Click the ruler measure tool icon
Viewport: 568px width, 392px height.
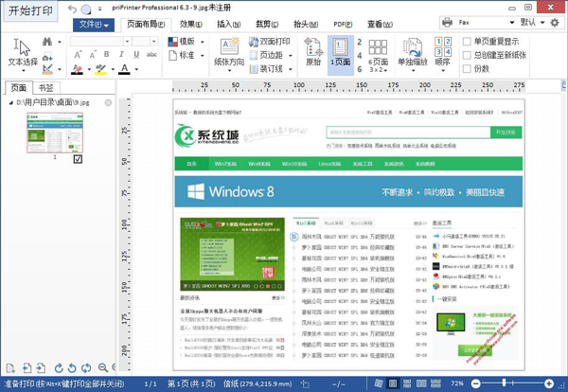47,69
